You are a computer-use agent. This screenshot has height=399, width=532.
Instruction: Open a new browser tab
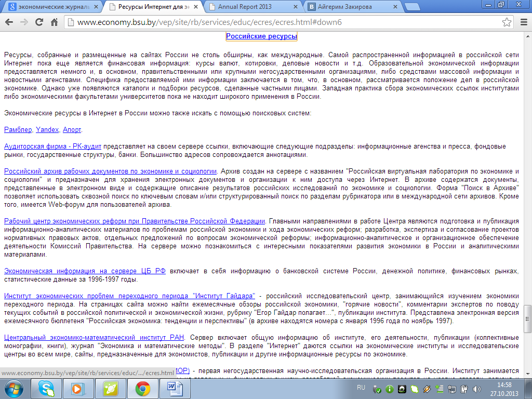click(x=412, y=7)
